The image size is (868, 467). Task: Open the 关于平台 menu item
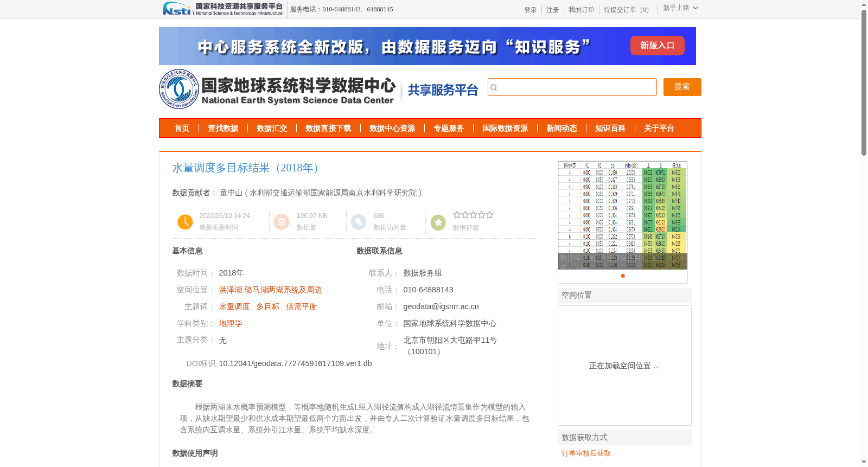(659, 129)
